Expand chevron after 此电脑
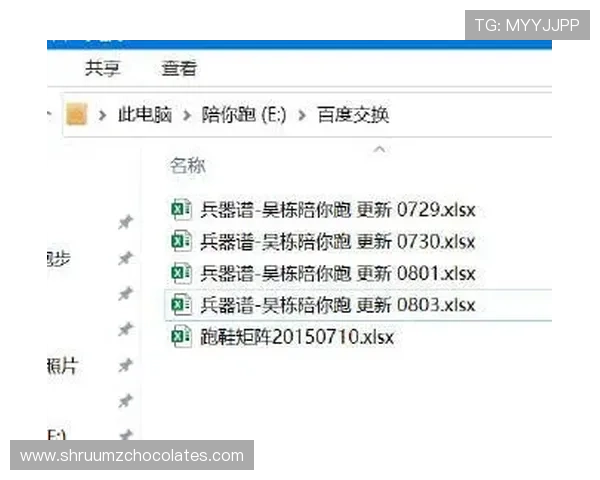This screenshot has width=600, height=480. click(x=187, y=115)
